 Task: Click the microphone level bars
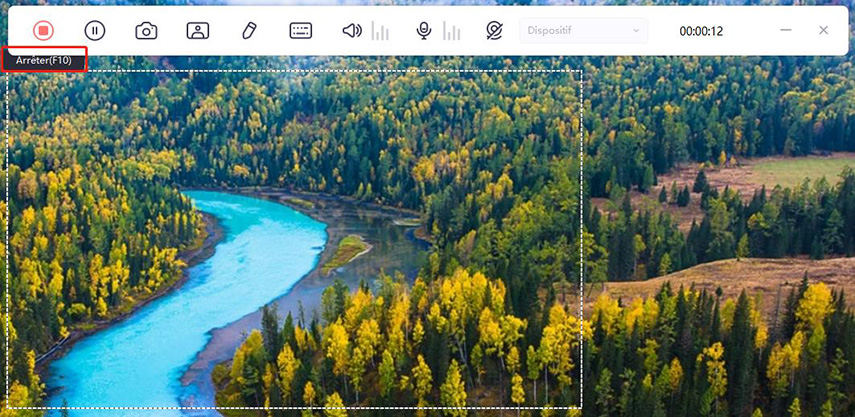point(452,32)
